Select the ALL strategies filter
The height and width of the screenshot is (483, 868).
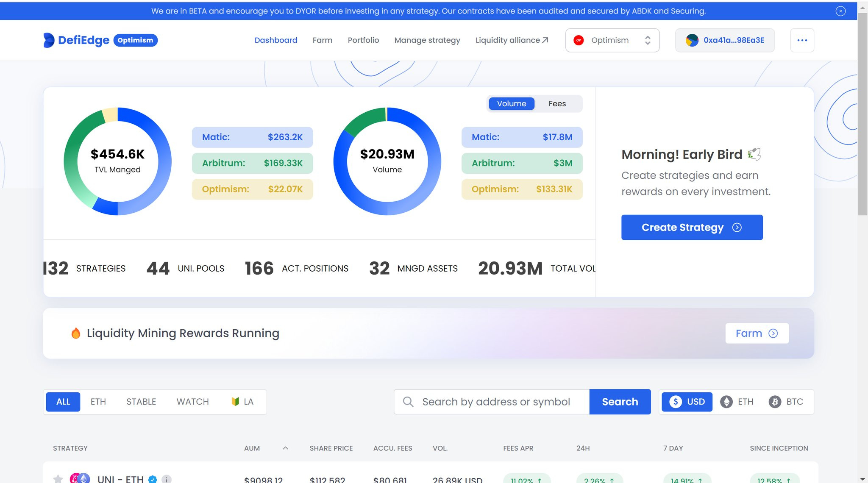(63, 402)
